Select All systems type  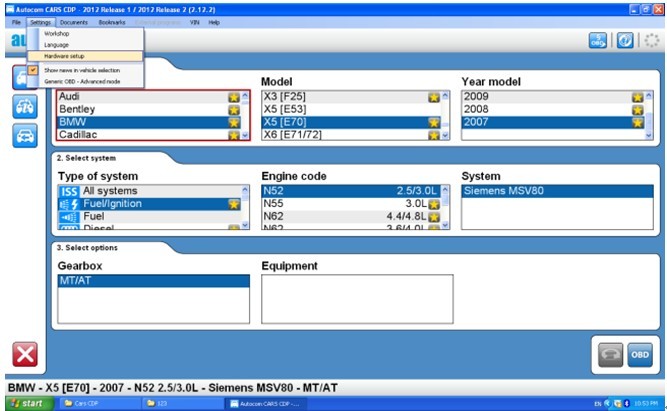(149, 191)
